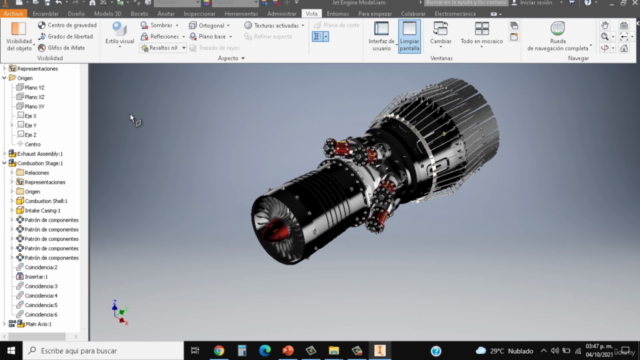Collapse the Combustion Stage:1 node
640x360 pixels.
click(4, 163)
